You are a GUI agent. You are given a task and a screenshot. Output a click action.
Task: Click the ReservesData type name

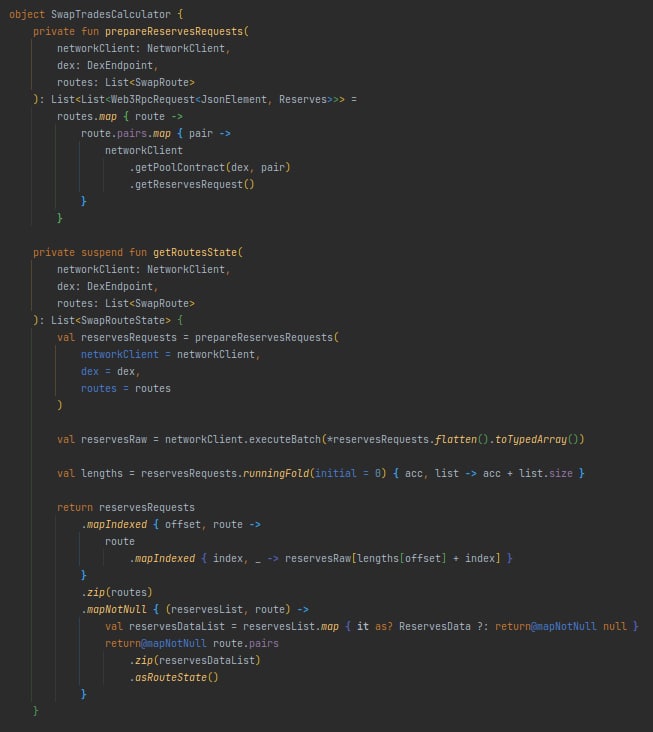point(435,626)
